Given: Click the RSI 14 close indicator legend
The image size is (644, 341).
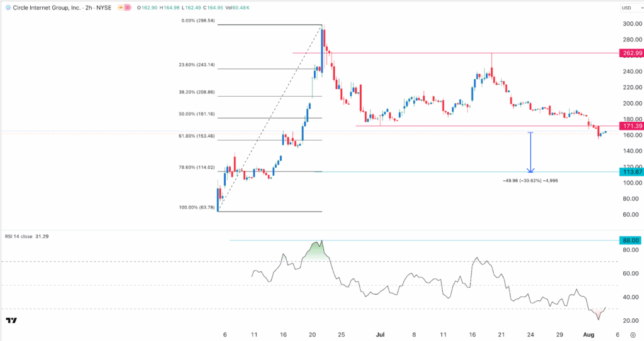Looking at the screenshot, I should [x=26, y=236].
